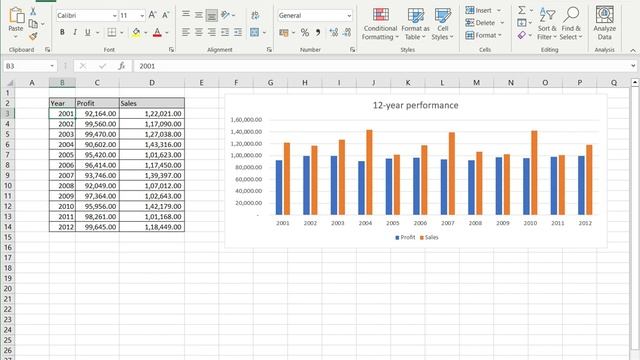Screen dimensions: 640x360
Task: Collapse the ribbon with the caret arrow
Action: (633, 50)
